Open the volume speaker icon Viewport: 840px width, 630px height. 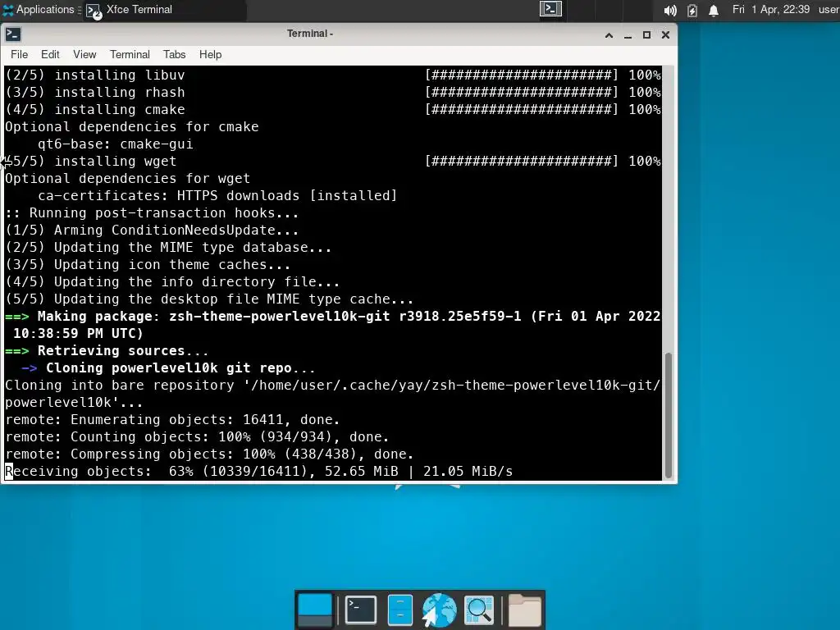pyautogui.click(x=670, y=10)
